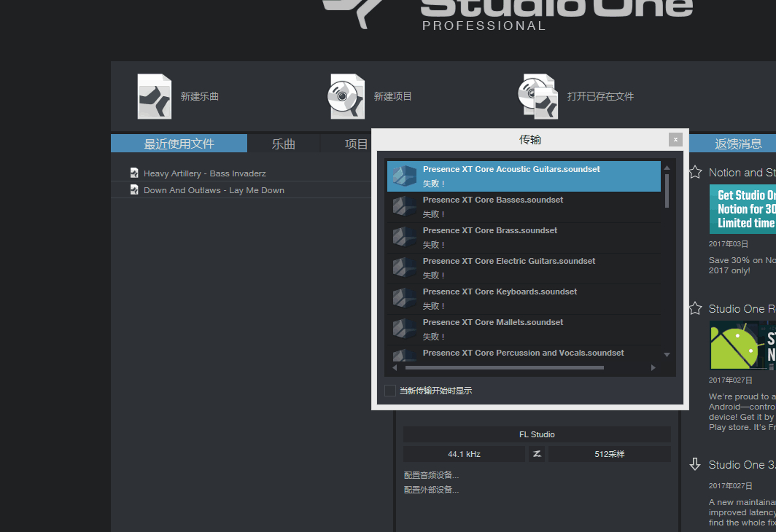Screen dimensions: 776x532
Task: Open 配置音频设备... link
Action: point(432,475)
